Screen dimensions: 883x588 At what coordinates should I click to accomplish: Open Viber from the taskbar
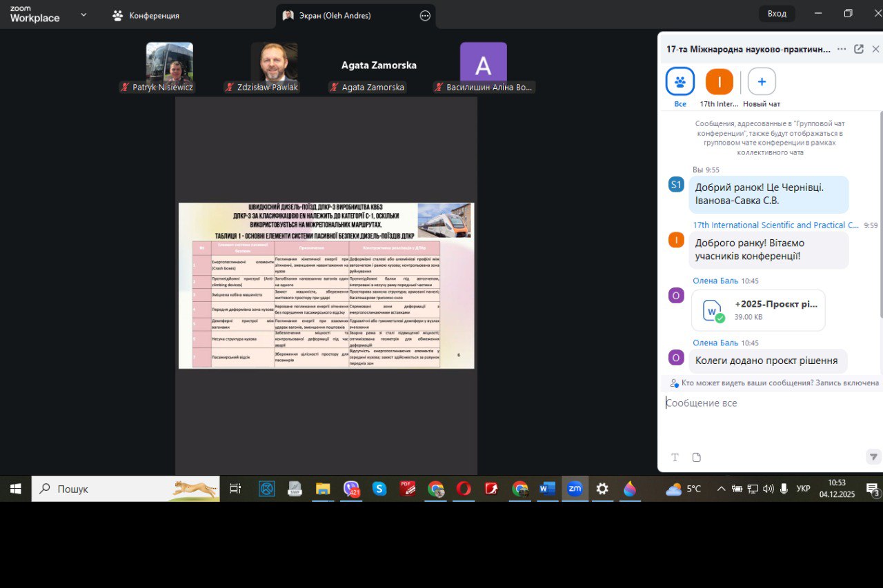pos(352,489)
